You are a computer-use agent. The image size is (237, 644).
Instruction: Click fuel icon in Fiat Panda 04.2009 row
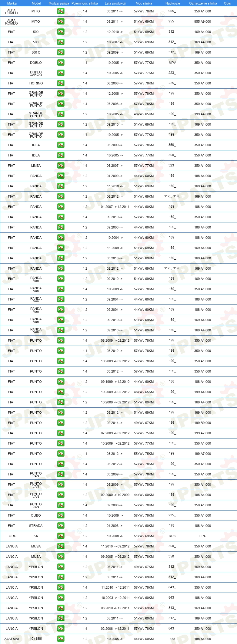[61, 176]
